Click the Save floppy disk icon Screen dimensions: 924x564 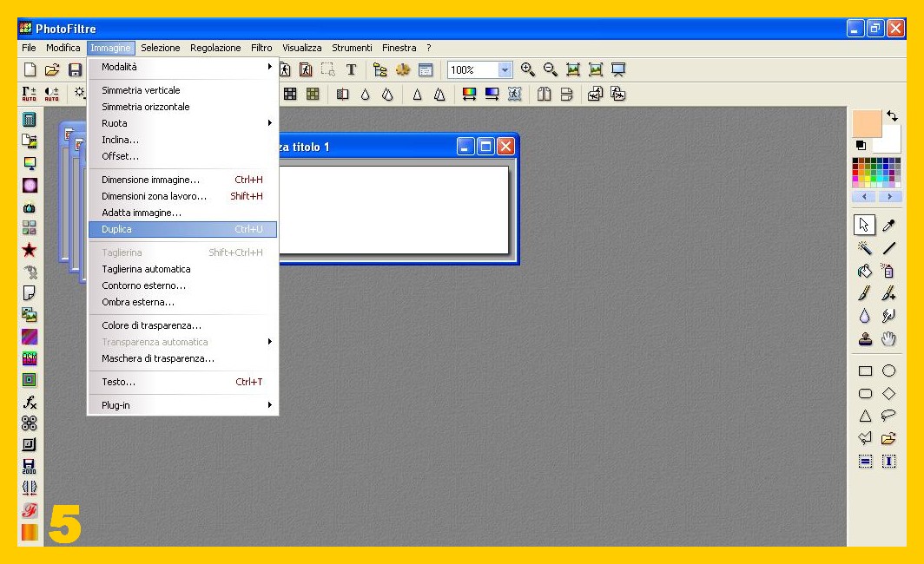(76, 70)
